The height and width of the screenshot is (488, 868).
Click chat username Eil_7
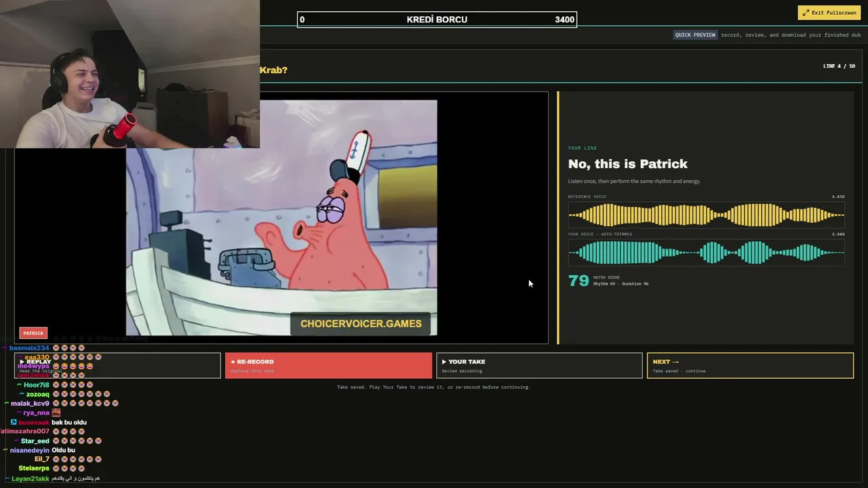click(x=42, y=460)
